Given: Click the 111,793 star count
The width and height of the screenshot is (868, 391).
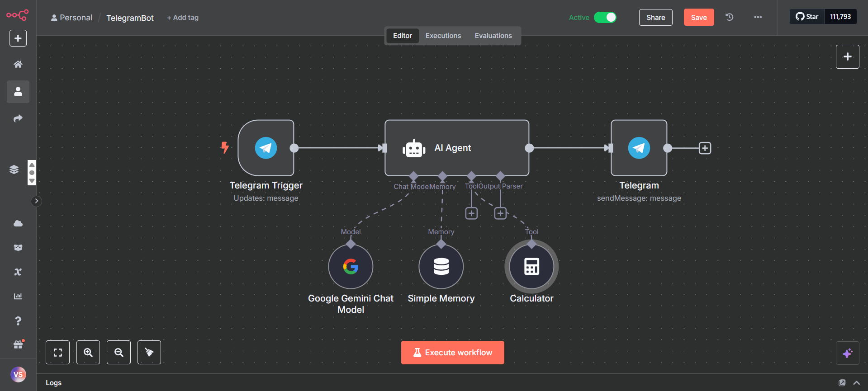Looking at the screenshot, I should point(840,17).
